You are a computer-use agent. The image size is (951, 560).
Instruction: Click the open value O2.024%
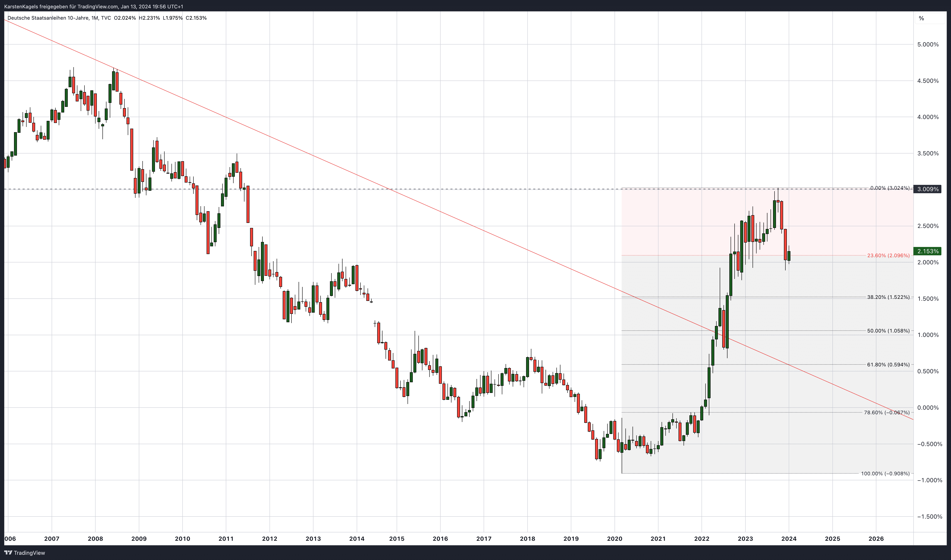(x=125, y=18)
